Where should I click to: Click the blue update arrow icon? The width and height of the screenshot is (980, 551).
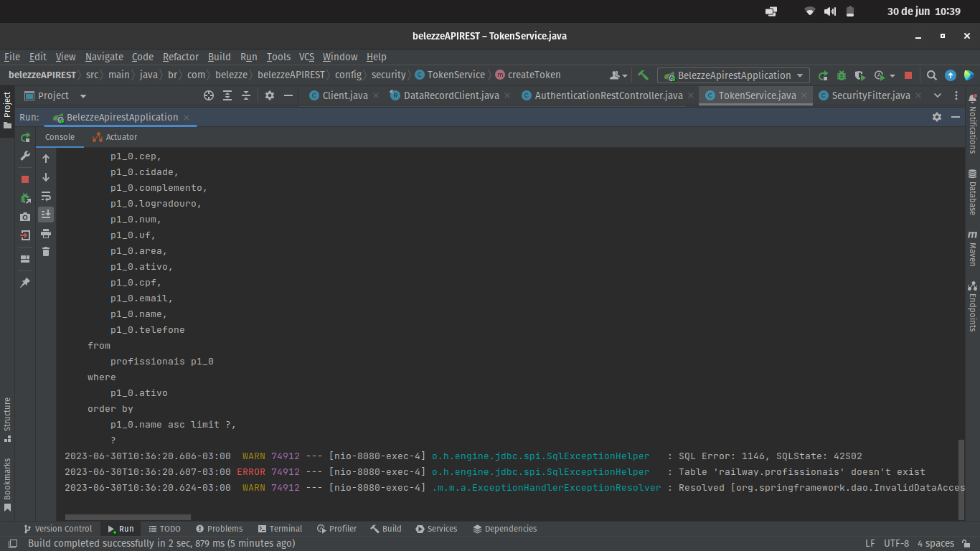[x=951, y=75]
